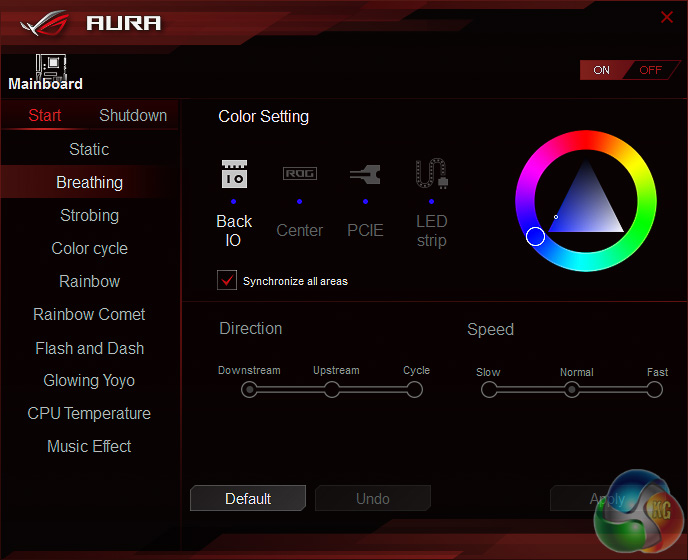Click the Apply button
Image resolution: width=688 pixels, height=560 pixels.
point(607,499)
